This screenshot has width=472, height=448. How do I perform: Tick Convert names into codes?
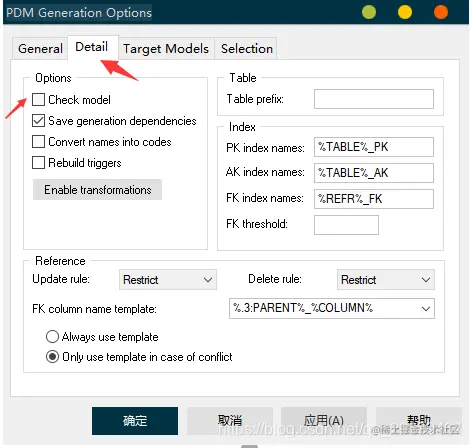coord(38,141)
